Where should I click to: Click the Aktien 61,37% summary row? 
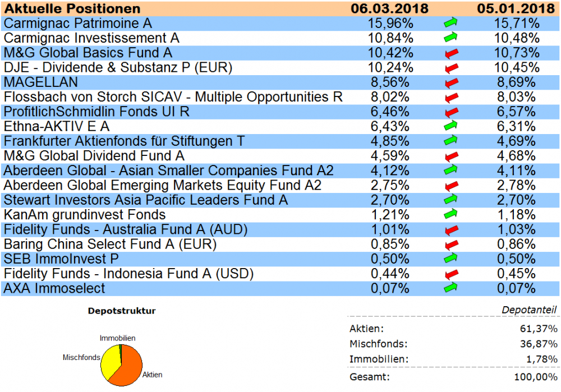(453, 329)
